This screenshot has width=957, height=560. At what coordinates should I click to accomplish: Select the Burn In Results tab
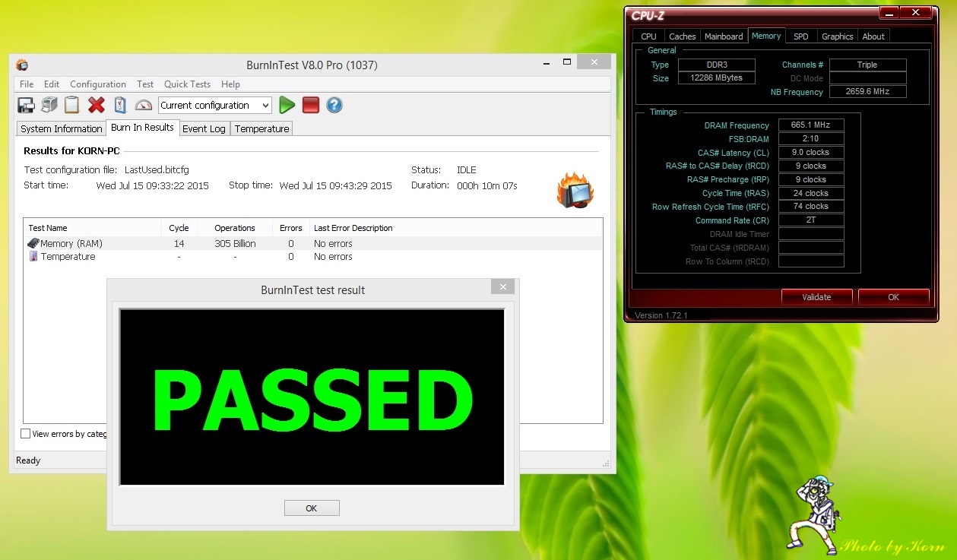(142, 128)
